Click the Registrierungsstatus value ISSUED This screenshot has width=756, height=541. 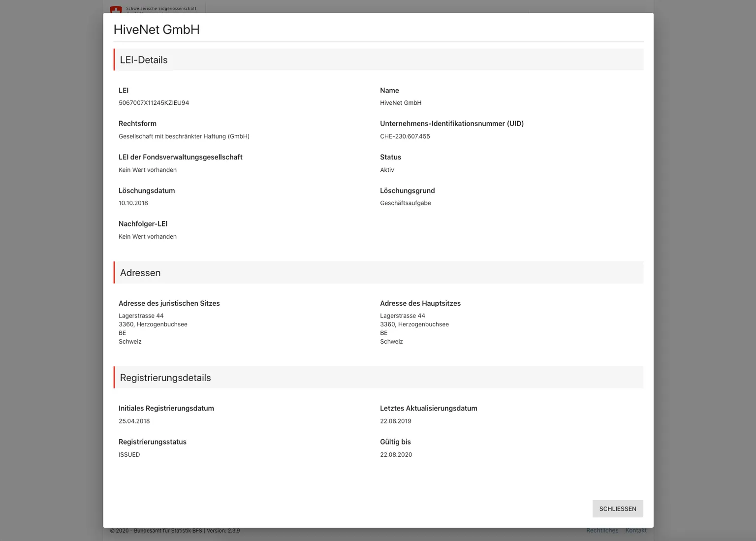click(x=129, y=454)
